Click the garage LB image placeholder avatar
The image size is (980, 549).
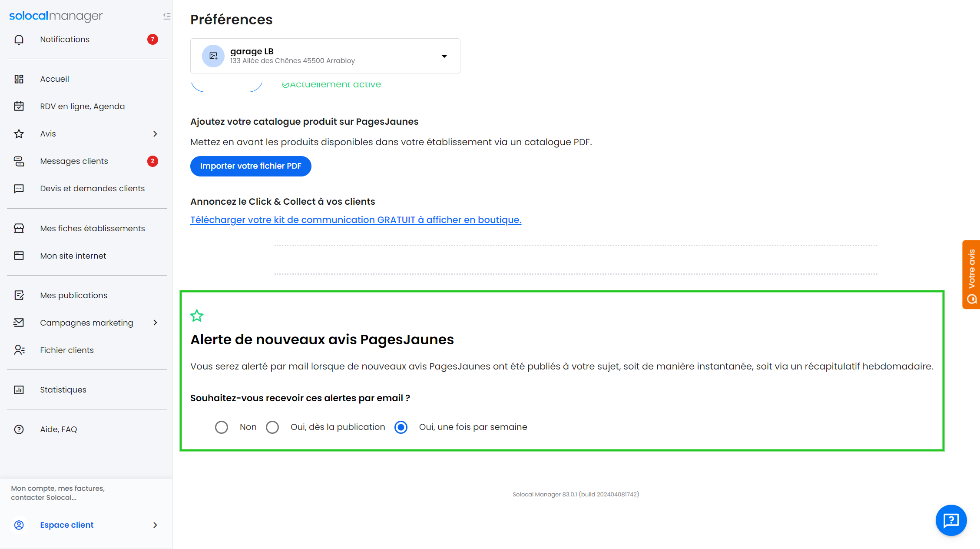[213, 56]
